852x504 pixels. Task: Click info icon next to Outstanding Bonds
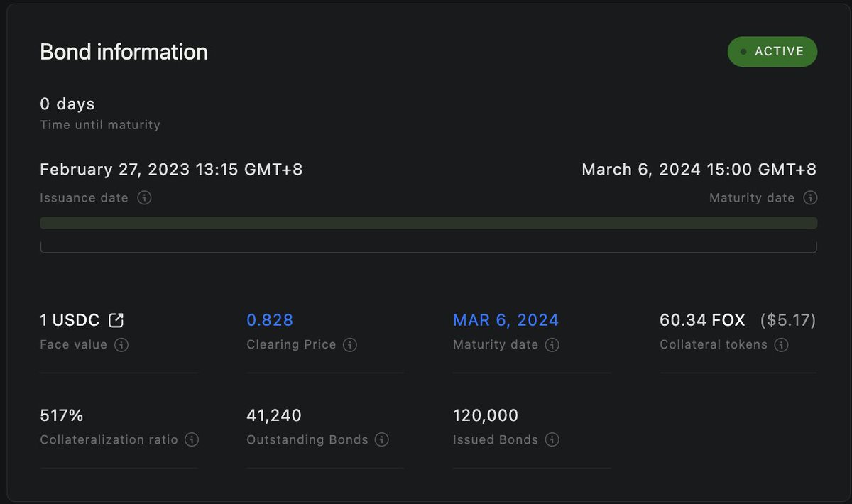tap(382, 440)
